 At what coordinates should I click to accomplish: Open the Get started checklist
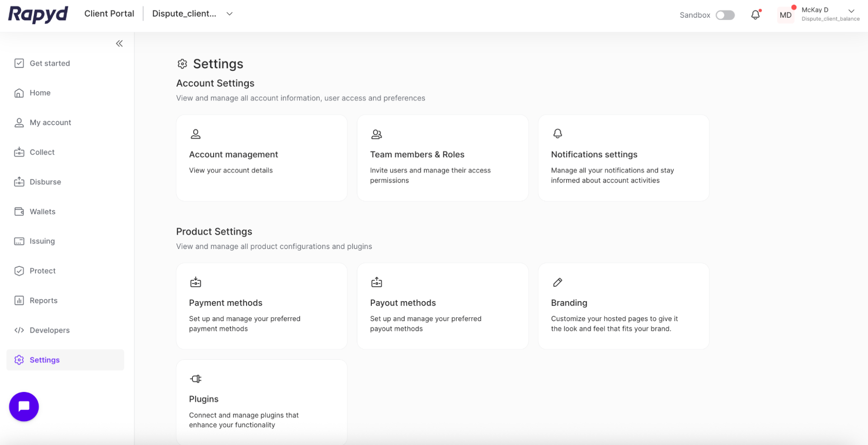click(x=50, y=63)
